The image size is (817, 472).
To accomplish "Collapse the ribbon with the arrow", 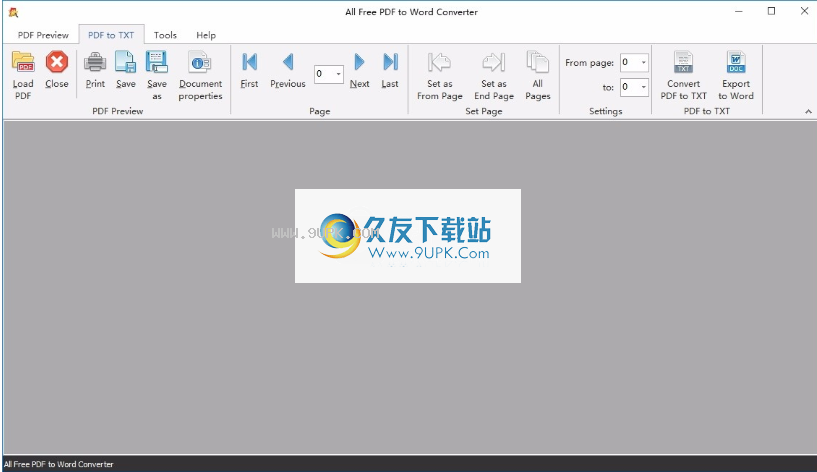I will pyautogui.click(x=808, y=111).
